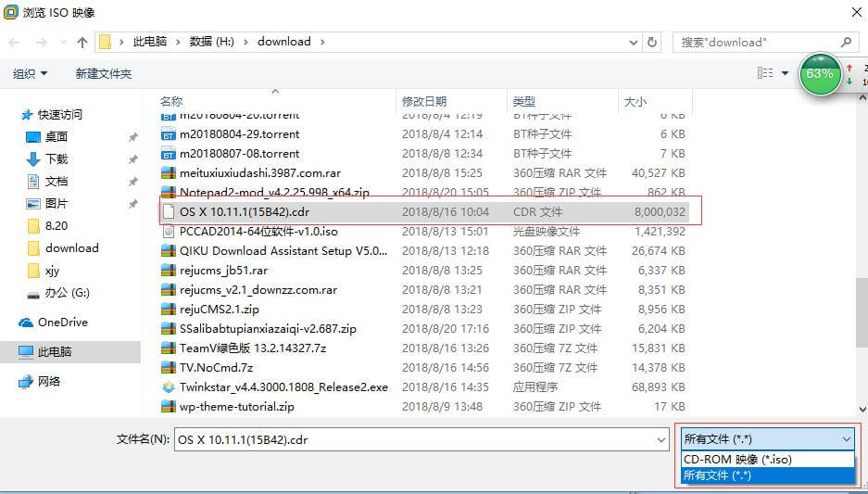Select Twinkstar_v4.4.3000.1808_Release2.exe app icon
Image resolution: width=868 pixels, height=494 pixels.
169,387
